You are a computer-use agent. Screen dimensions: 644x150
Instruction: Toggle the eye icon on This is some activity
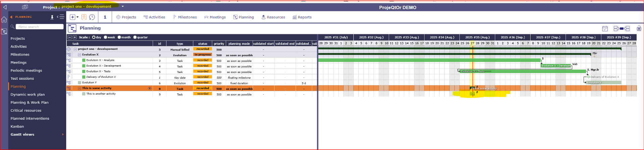(x=150, y=88)
